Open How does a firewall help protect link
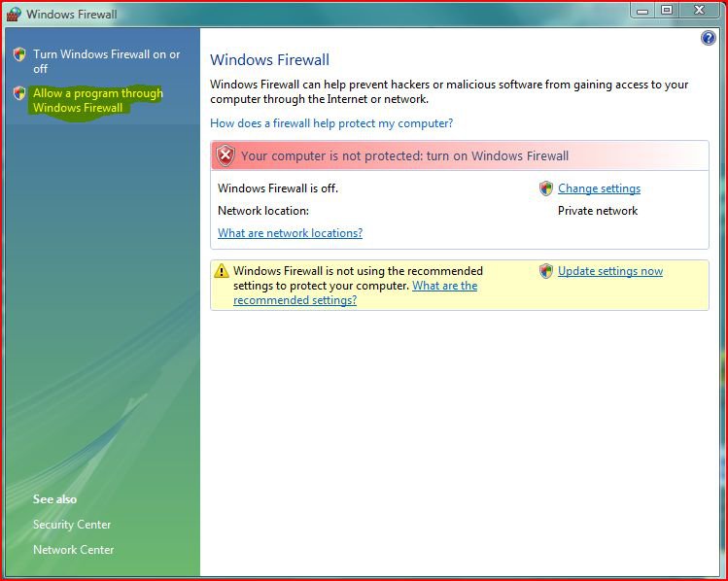 coord(331,123)
